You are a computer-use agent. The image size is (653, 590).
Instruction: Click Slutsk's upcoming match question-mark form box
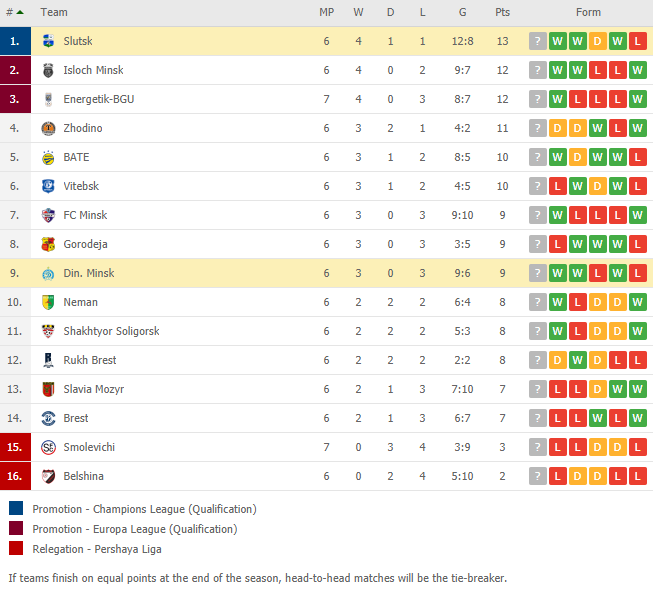click(x=538, y=41)
